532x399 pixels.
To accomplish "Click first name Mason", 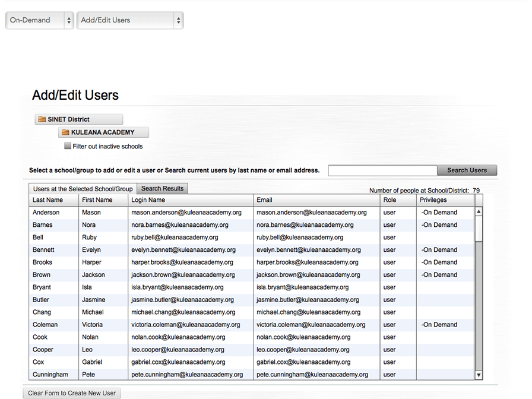I will point(91,213).
